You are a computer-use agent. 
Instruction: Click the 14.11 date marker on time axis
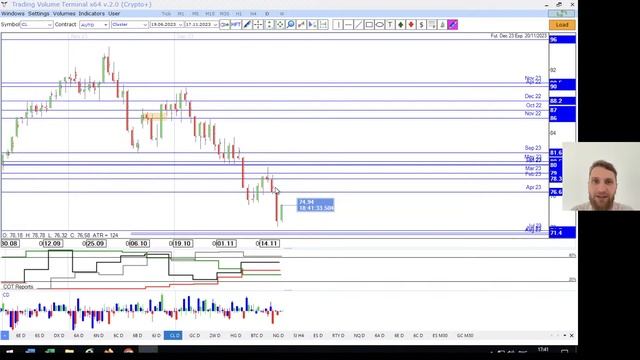269,244
